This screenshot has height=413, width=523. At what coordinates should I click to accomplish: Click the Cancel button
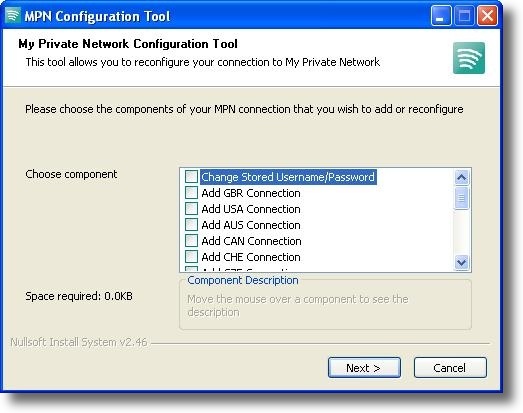point(450,368)
